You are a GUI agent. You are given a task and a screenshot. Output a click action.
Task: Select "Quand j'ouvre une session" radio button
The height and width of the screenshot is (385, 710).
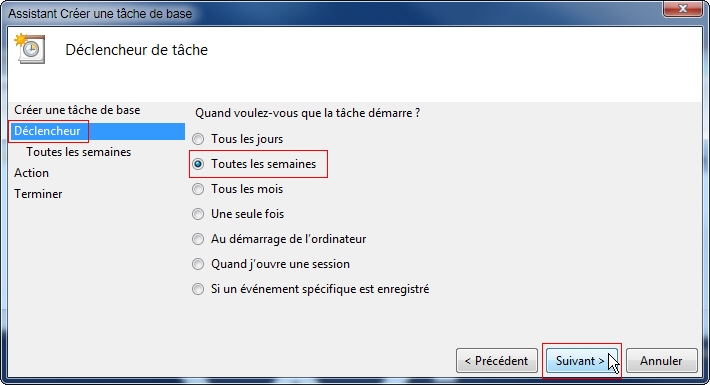(198, 264)
